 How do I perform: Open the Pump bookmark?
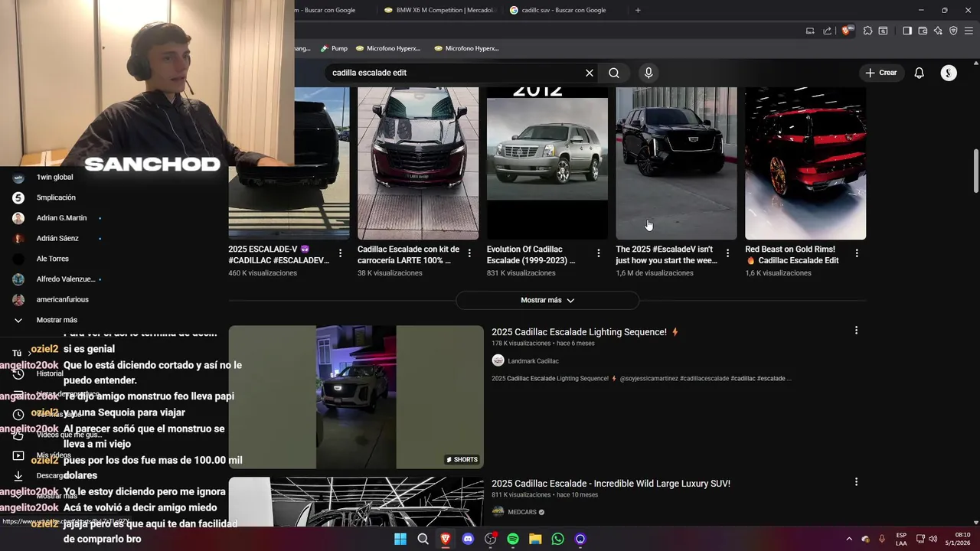tap(334, 48)
